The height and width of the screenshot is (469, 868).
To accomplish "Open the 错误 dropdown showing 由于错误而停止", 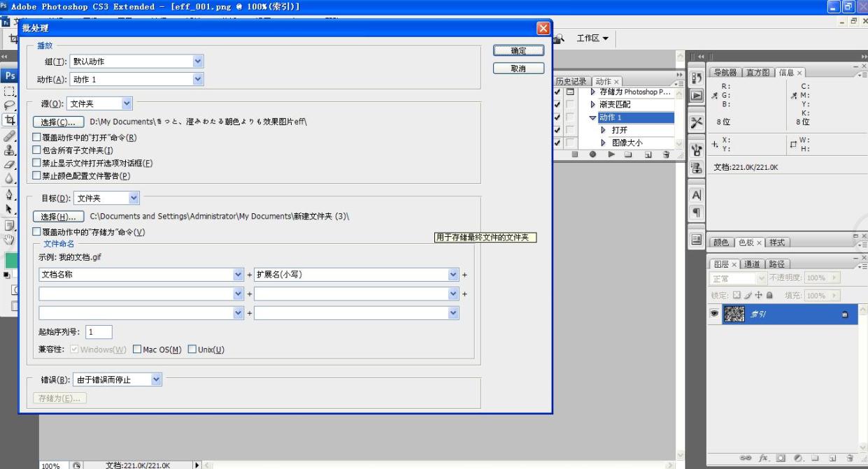I will (118, 380).
